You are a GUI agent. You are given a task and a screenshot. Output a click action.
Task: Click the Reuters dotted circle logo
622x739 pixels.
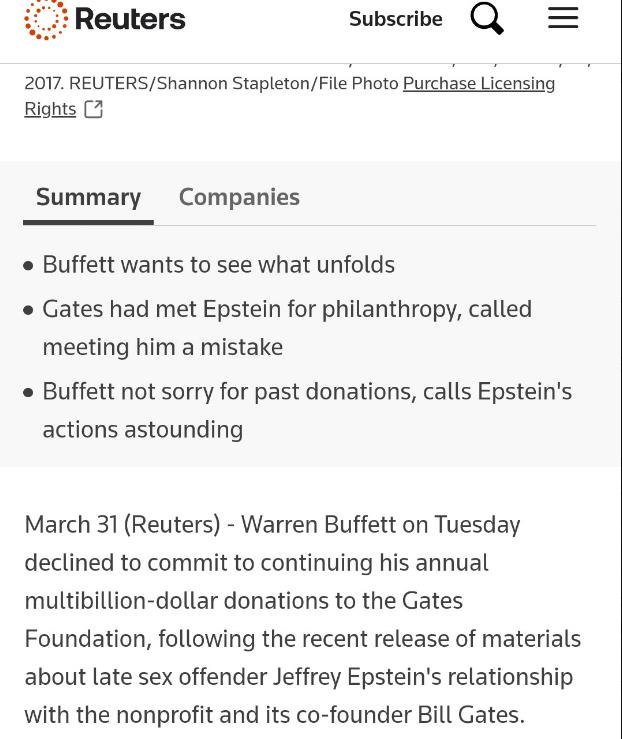[46, 19]
